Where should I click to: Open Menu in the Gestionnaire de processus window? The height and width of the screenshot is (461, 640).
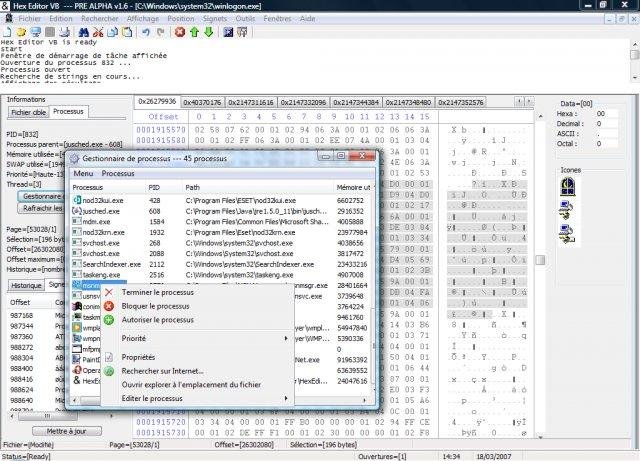[83, 174]
